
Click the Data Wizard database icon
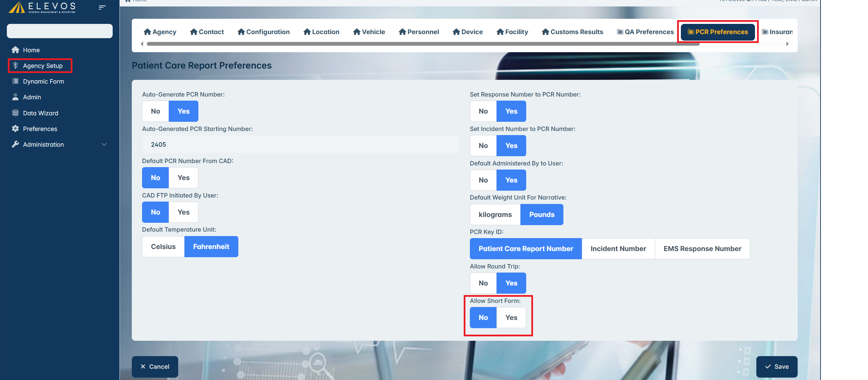point(15,113)
